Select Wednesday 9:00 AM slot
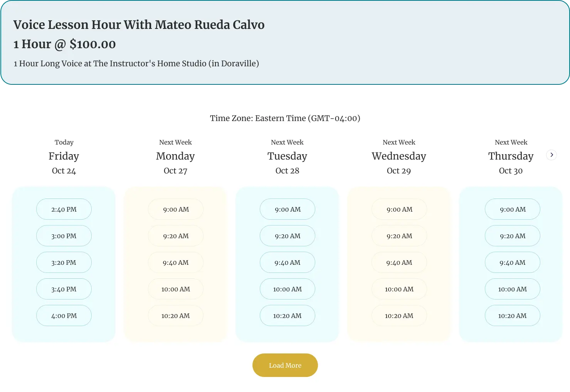 click(399, 209)
